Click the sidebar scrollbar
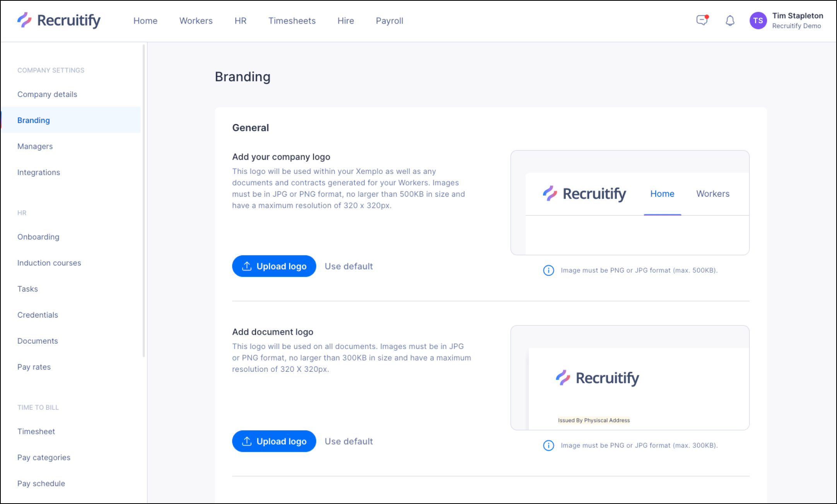Viewport: 837px width, 504px height. [144, 200]
